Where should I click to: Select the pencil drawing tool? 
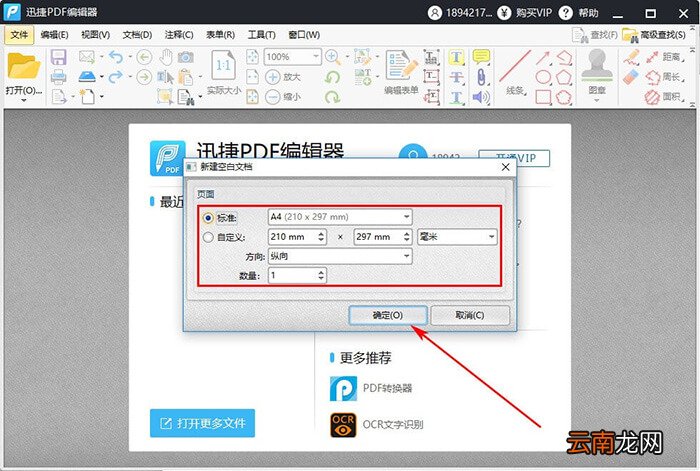631,57
